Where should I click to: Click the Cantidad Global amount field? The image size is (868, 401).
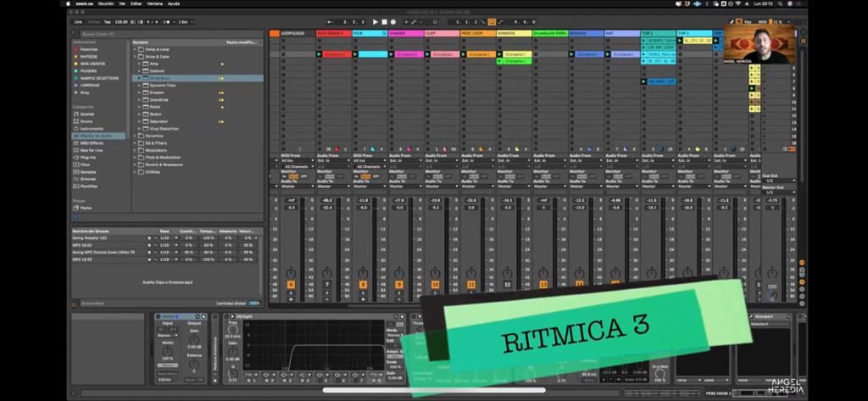point(254,304)
